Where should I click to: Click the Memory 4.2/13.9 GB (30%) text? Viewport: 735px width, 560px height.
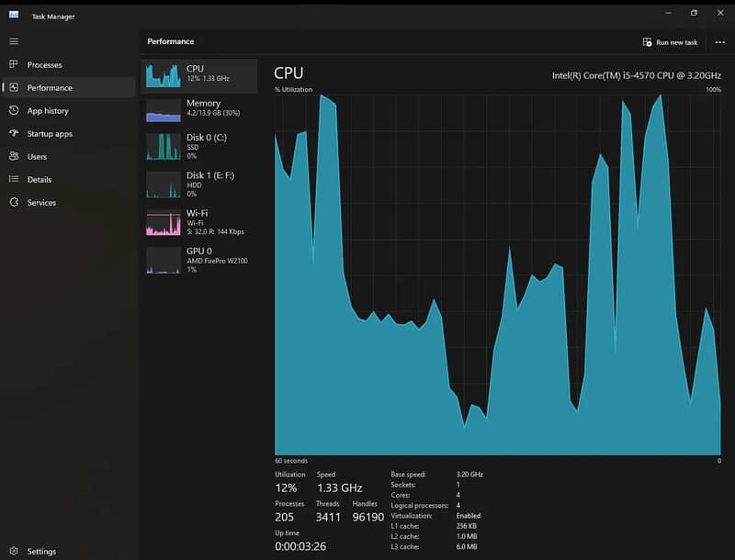click(213, 113)
